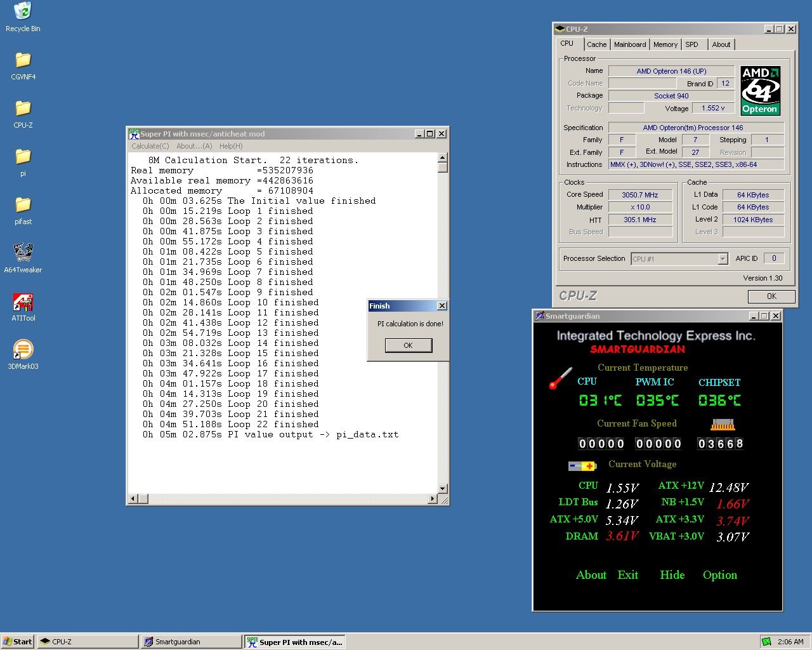
Task: Click Hide in Smartguardian
Action: coord(672,575)
